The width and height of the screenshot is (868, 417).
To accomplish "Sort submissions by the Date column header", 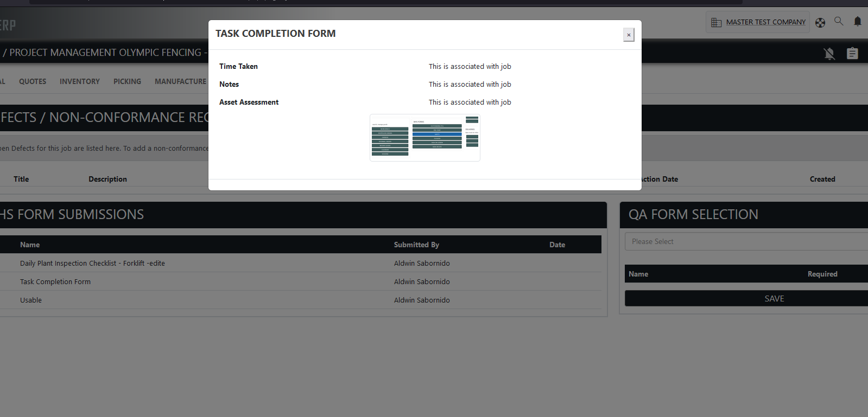I will pos(557,245).
